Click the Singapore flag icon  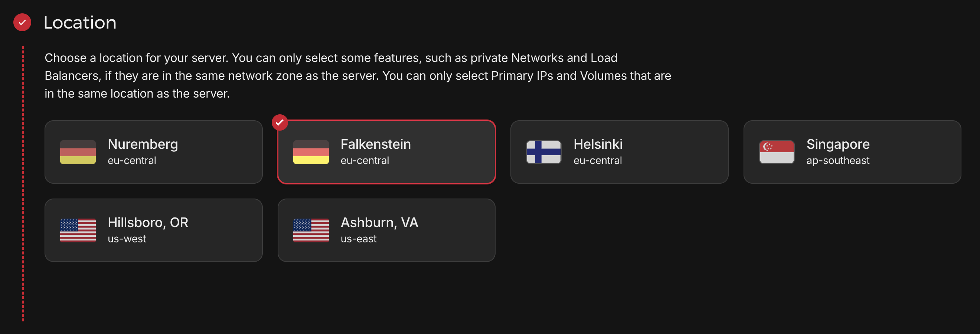pos(777,152)
